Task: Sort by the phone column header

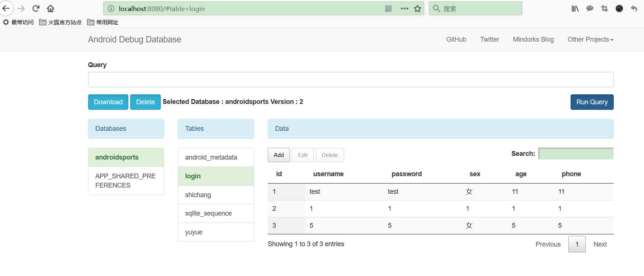Action: tap(571, 174)
